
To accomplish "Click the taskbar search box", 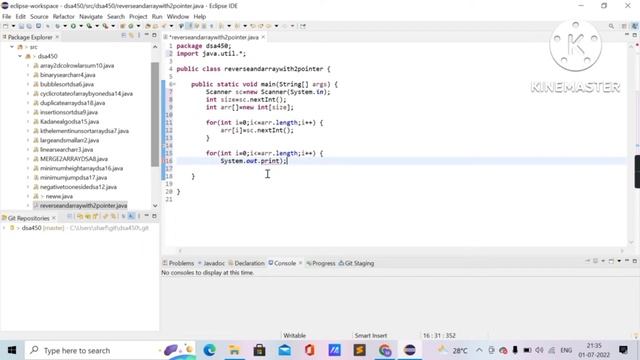I will pos(109,350).
